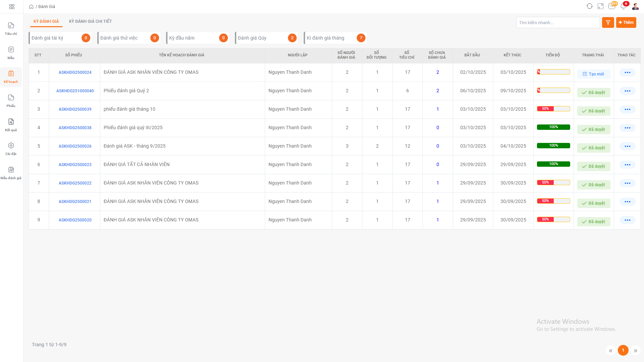
Task: Click the 100% progress bar in row 4
Action: click(x=553, y=127)
